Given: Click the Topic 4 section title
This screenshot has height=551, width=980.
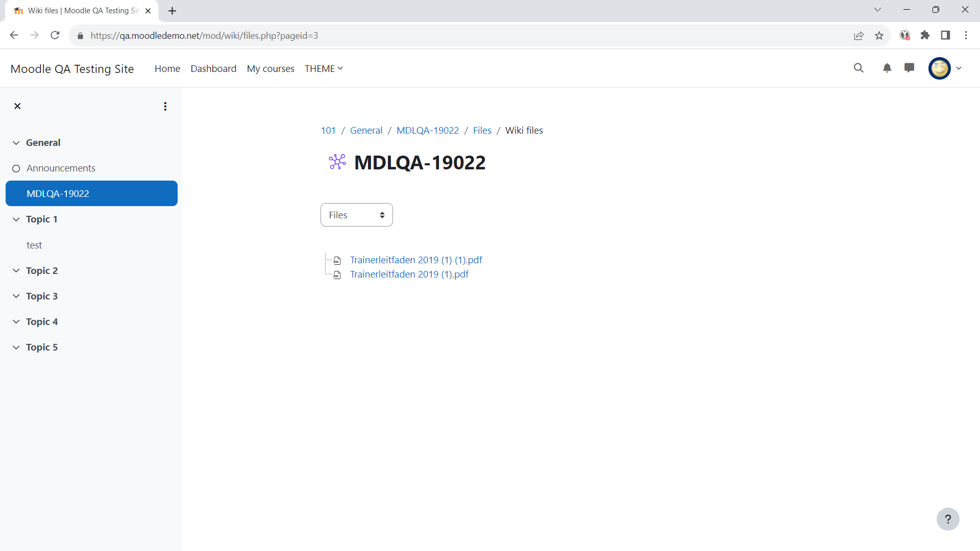Looking at the screenshot, I should click(42, 321).
